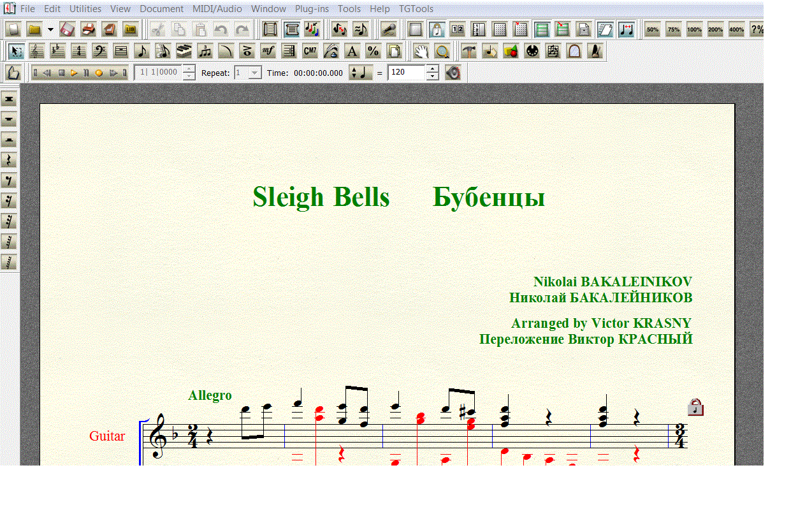Open the File menu
This screenshot has height=521, width=812.
tap(27, 9)
